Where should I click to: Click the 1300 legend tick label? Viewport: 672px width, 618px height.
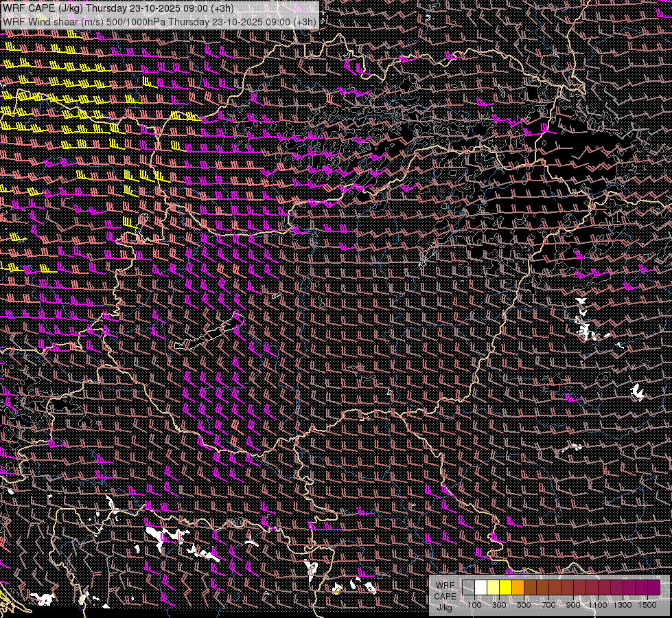click(623, 605)
